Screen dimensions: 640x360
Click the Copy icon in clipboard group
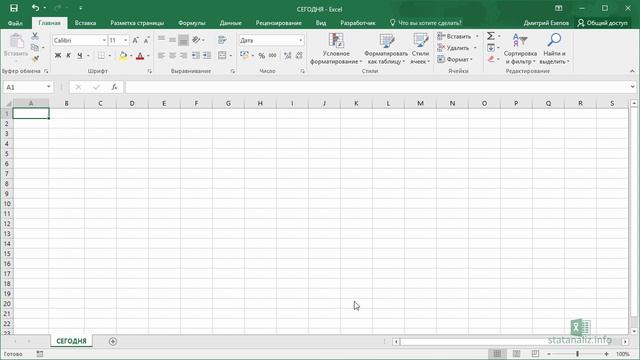tap(35, 48)
